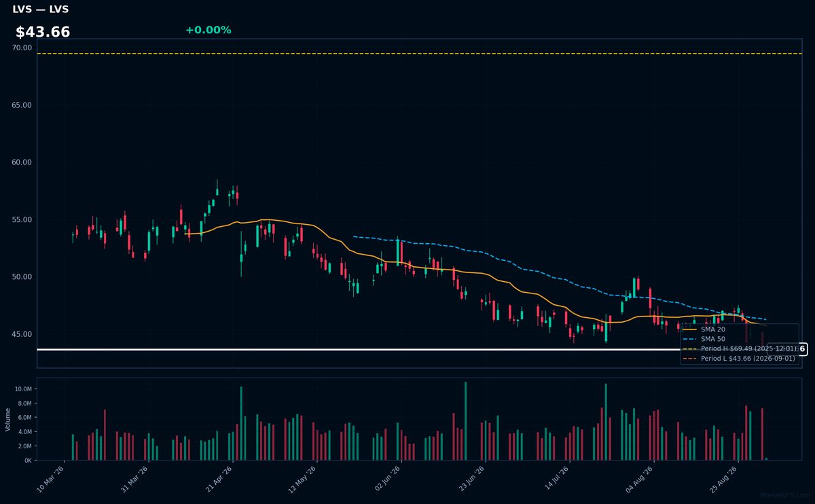
Task: Click the vertical "Volume" axis title
Action: [7, 419]
